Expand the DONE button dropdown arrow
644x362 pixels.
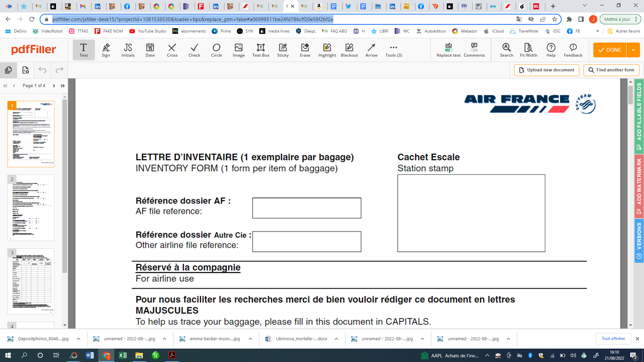coord(633,50)
